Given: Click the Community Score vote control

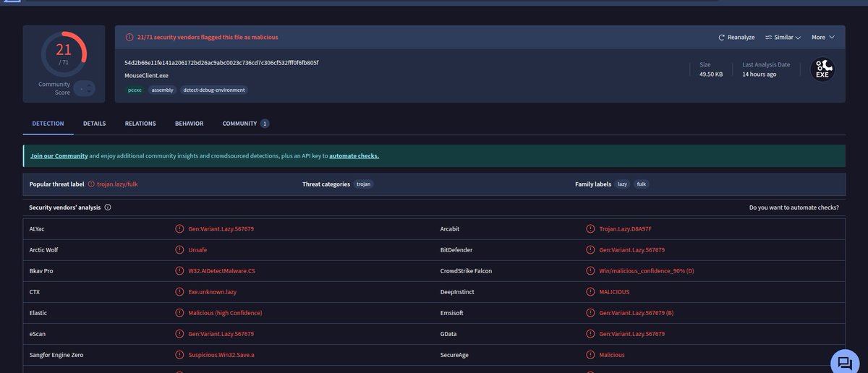Looking at the screenshot, I should point(84,88).
